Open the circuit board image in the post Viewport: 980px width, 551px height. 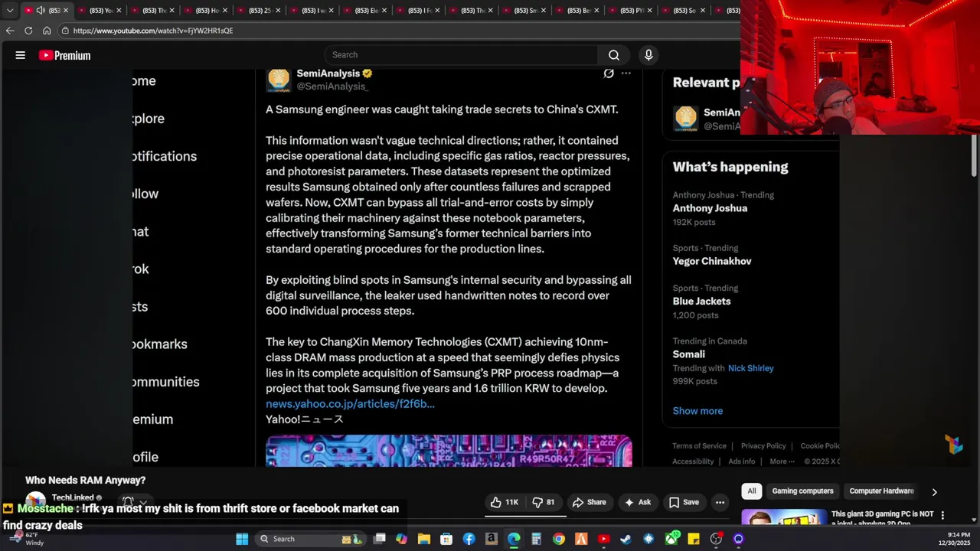pos(449,451)
